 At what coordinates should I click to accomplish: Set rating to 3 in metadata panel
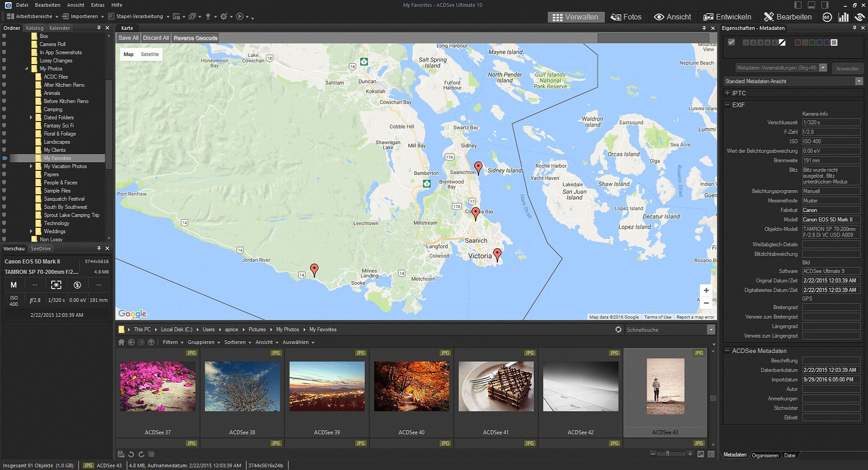(x=760, y=43)
